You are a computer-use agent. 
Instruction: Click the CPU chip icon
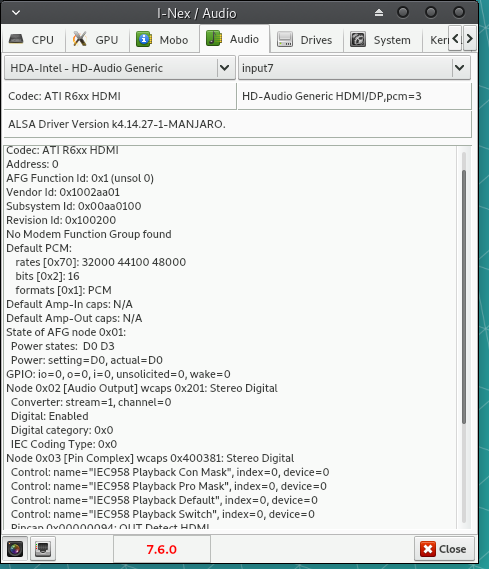point(16,38)
